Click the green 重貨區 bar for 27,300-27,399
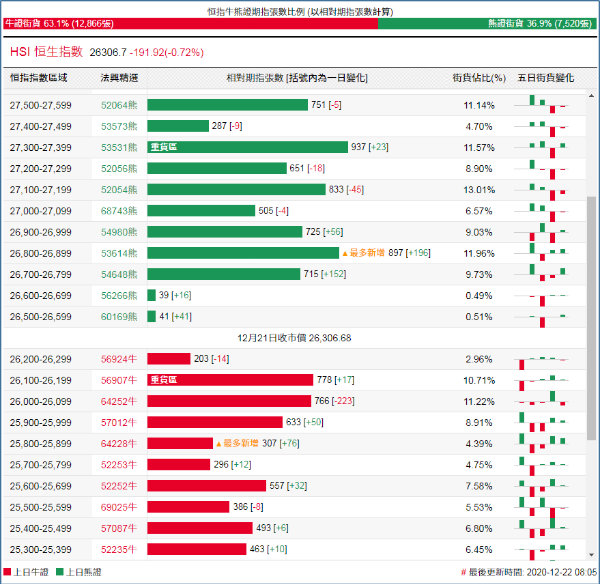 click(x=248, y=147)
